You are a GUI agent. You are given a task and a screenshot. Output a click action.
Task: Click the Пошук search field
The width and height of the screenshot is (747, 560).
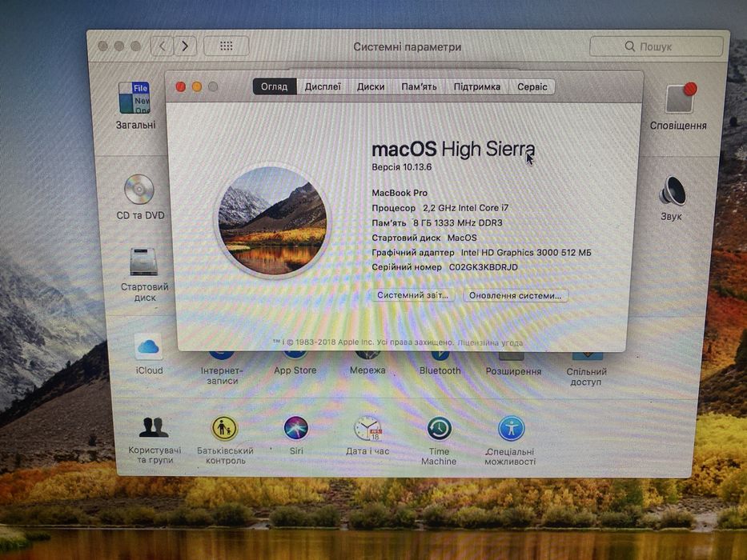(x=656, y=46)
